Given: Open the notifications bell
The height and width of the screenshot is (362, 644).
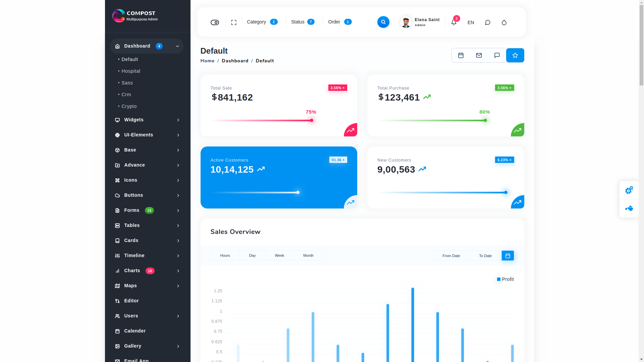Looking at the screenshot, I should coord(453,22).
